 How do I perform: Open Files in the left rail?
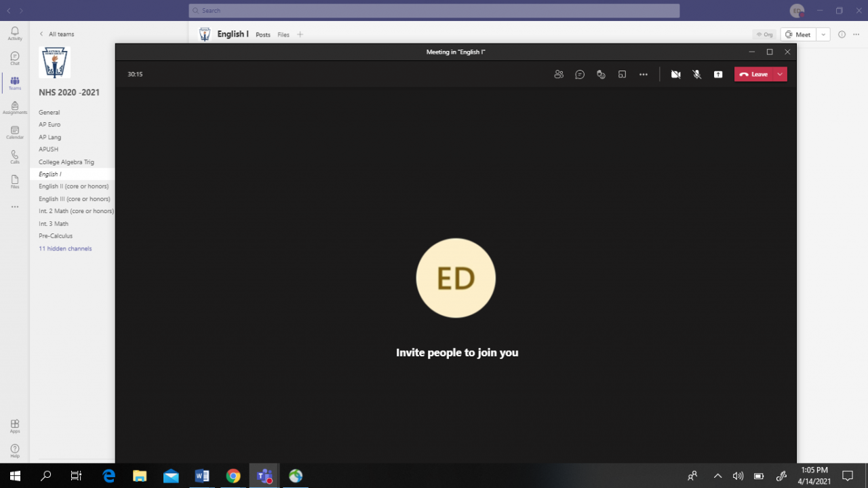15,182
